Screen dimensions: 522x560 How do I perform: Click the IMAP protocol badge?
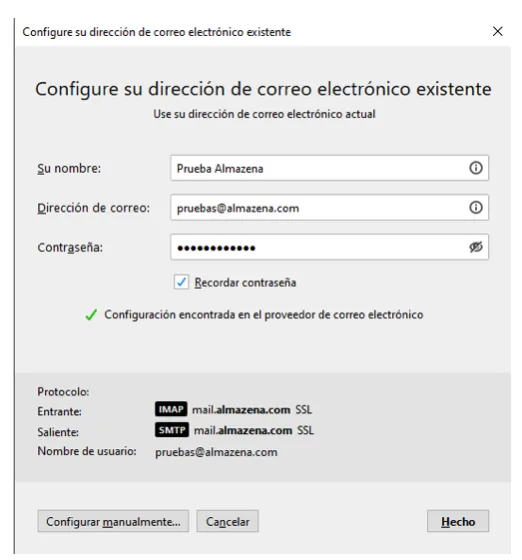tap(171, 409)
